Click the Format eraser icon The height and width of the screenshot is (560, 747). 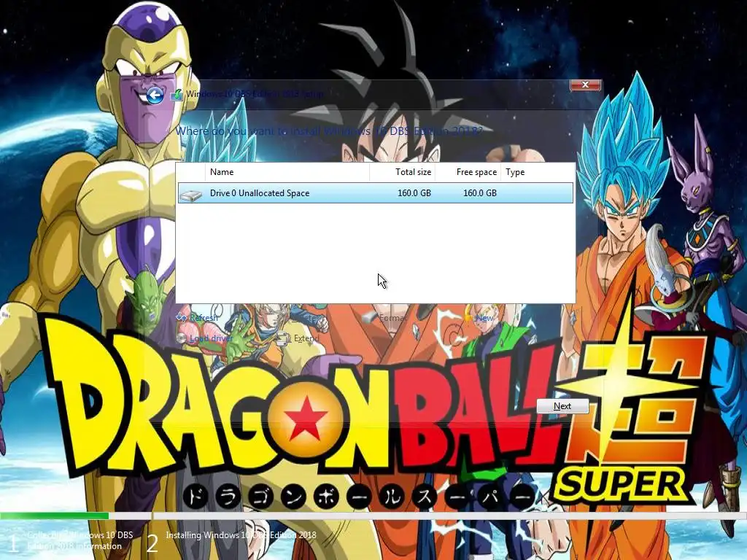coord(369,317)
